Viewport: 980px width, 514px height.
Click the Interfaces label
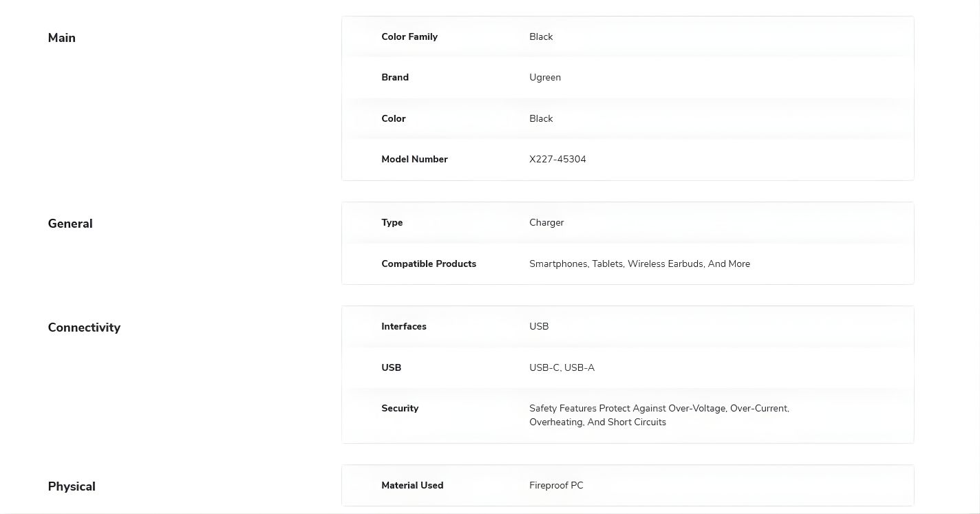point(404,326)
